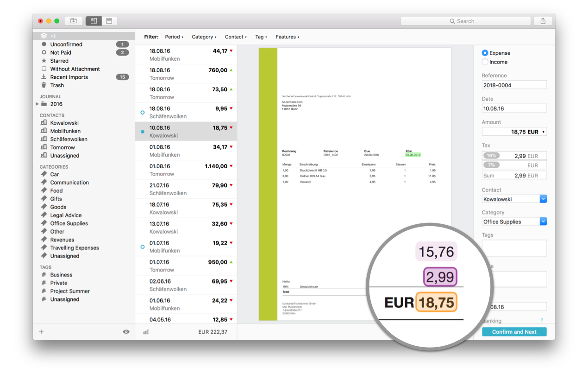Viewport: 588px width, 368px height.
Task: Select the Expense radio button
Action: pos(485,53)
